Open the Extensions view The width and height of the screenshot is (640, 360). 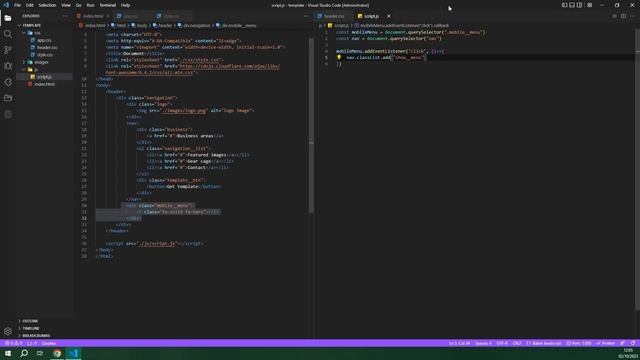[8, 82]
